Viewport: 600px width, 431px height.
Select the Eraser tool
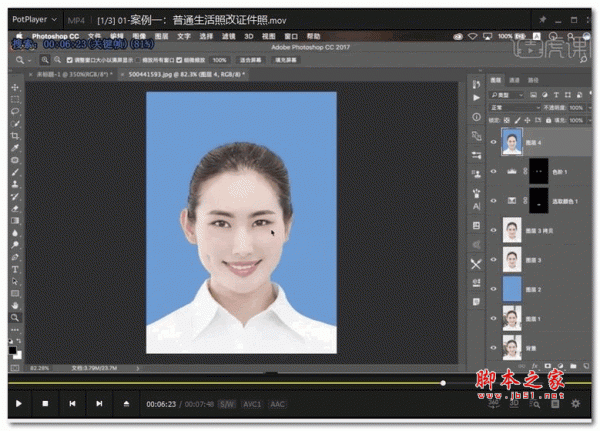[15, 209]
